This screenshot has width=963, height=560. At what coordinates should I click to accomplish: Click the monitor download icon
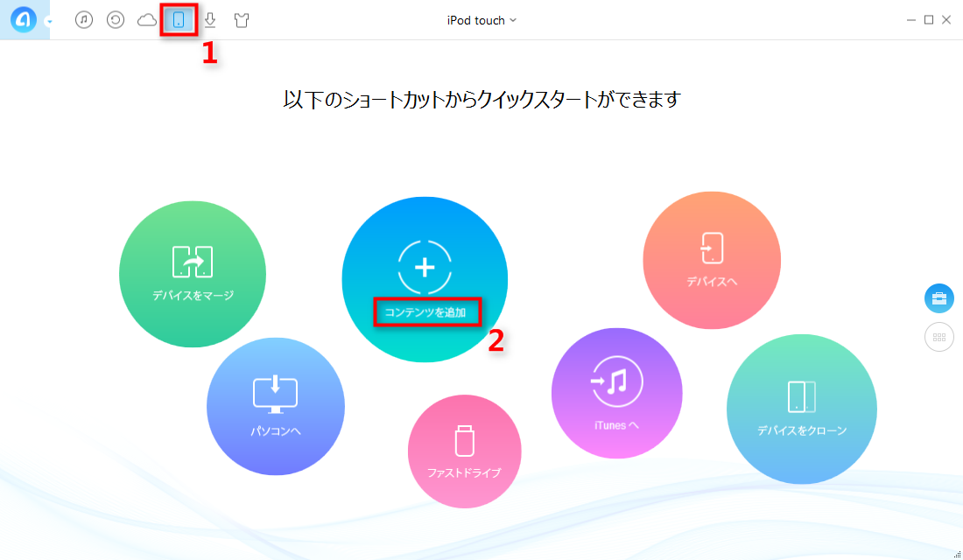point(275,394)
